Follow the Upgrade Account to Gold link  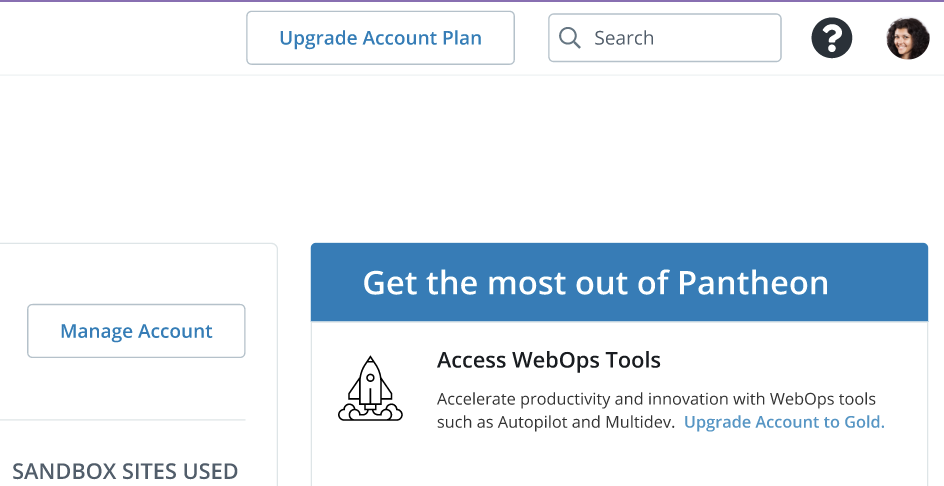tap(784, 422)
